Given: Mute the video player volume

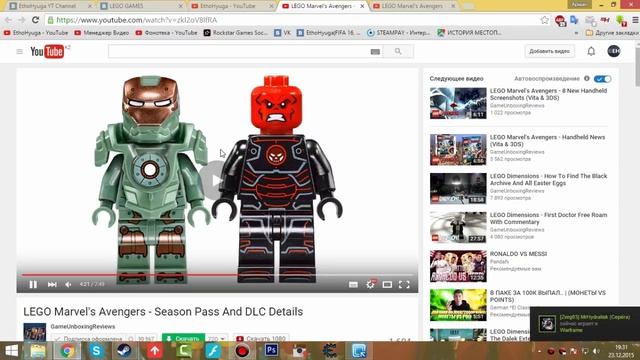Looking at the screenshot, I should (x=68, y=284).
